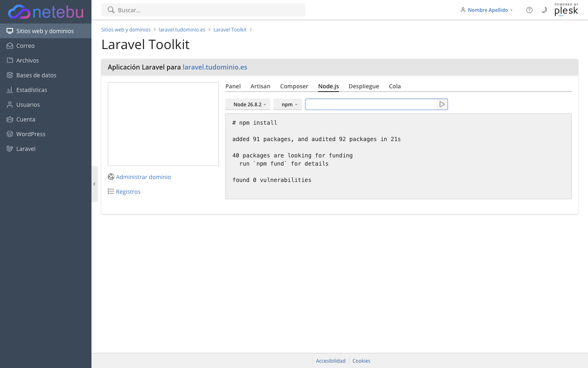Open Sitios web y dominios in sidebar
Screen dimensions: 588x368
46,31
